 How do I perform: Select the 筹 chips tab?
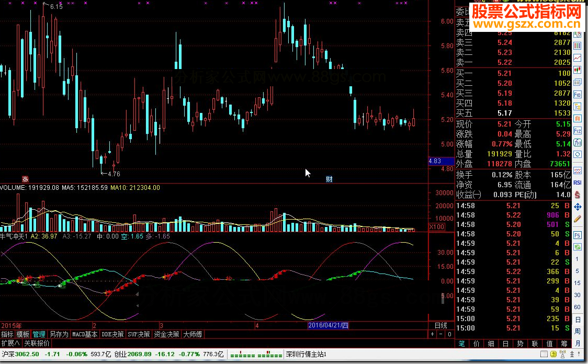(x=564, y=344)
